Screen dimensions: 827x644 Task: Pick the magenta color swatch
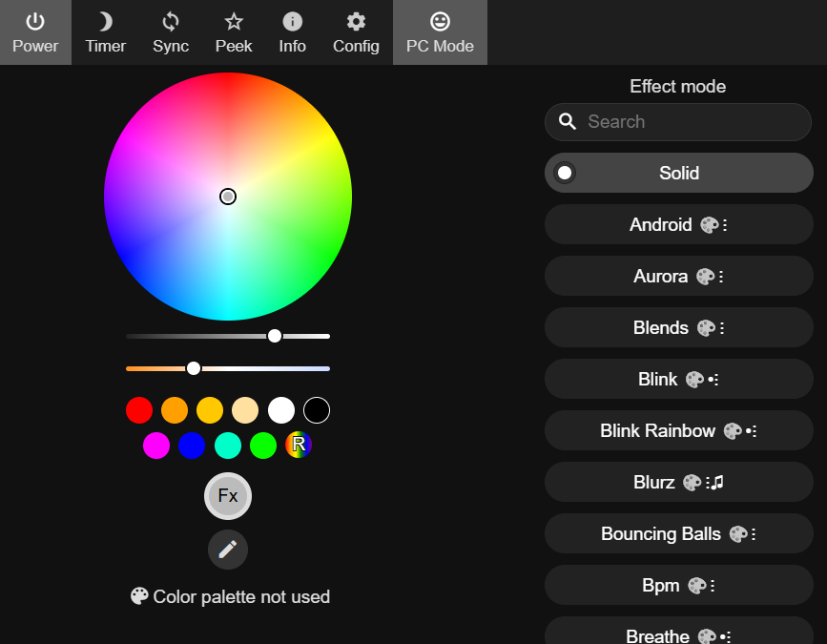click(x=156, y=445)
